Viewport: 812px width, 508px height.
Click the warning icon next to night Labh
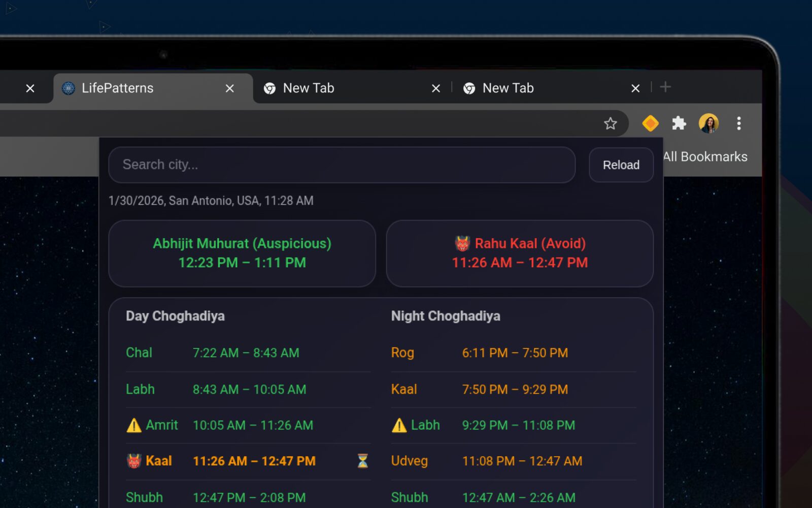pos(399,425)
